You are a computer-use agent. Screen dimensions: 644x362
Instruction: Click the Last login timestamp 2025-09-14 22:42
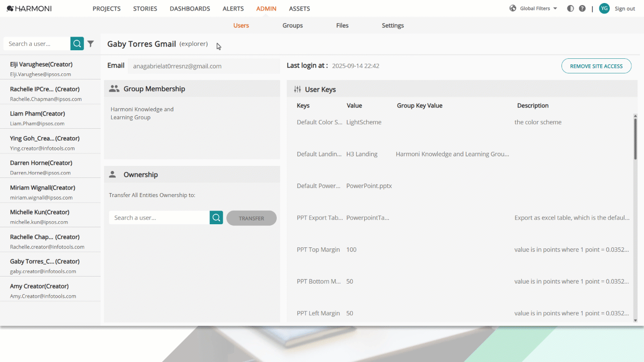(x=356, y=66)
